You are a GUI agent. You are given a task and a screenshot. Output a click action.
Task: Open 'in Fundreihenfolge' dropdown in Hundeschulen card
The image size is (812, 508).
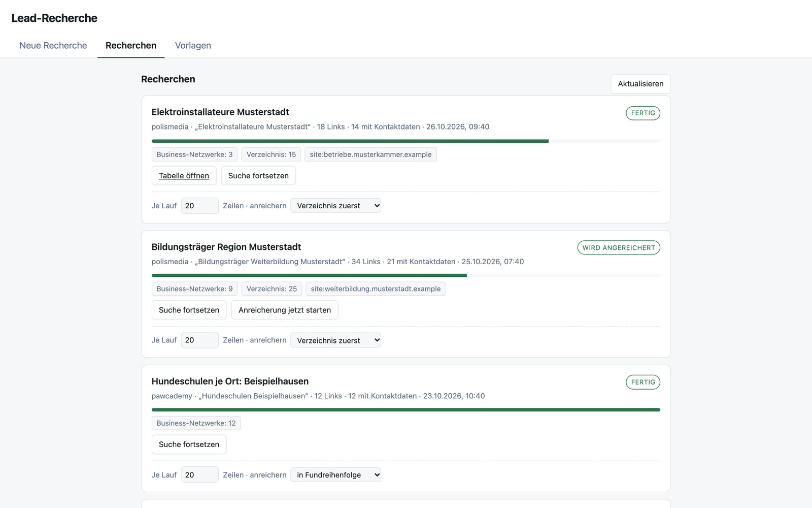335,475
